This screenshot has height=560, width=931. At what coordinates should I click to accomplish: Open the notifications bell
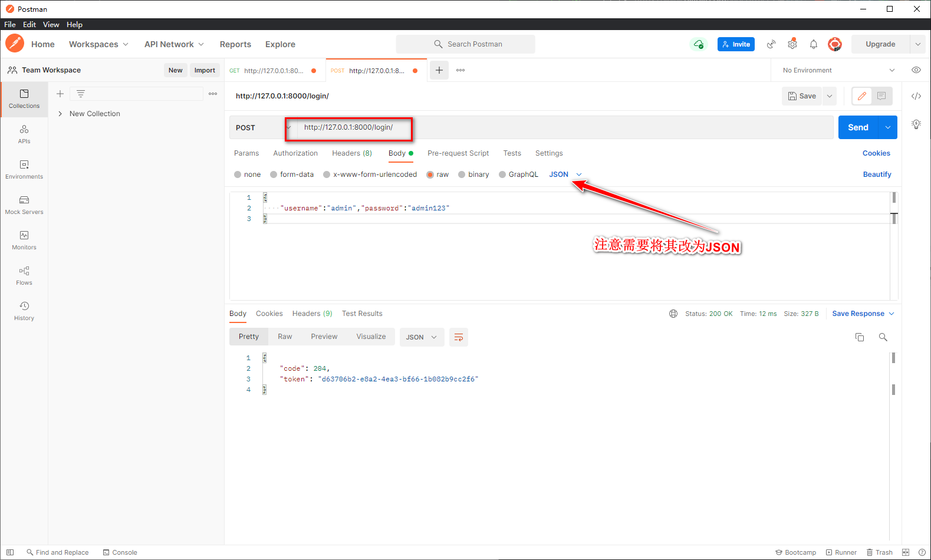pyautogui.click(x=814, y=44)
